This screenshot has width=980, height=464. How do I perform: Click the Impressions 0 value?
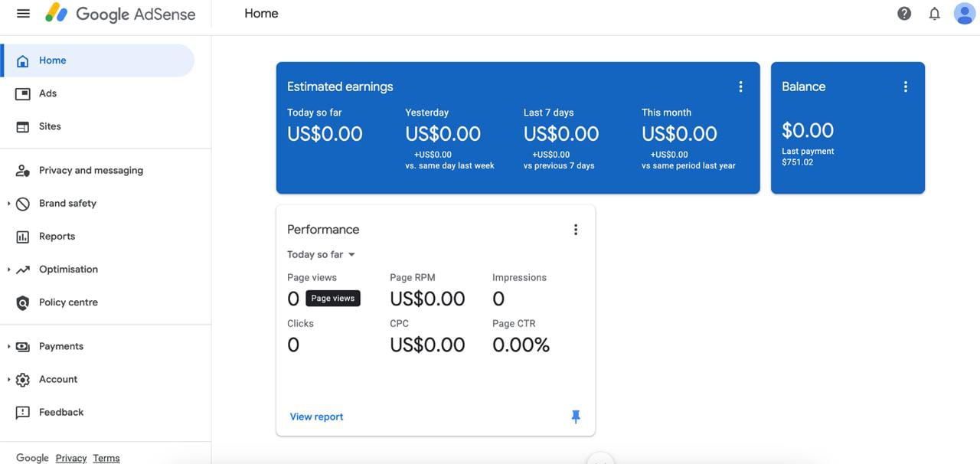(498, 299)
